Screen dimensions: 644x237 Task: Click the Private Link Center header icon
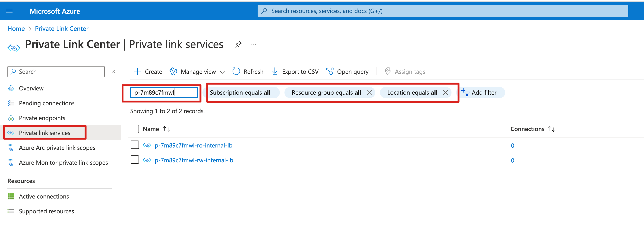tap(14, 48)
